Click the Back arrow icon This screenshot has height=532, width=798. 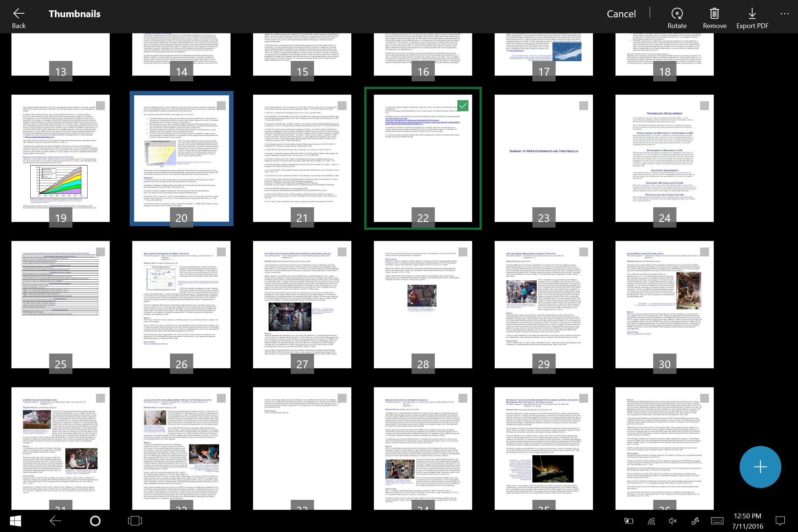coord(18,14)
